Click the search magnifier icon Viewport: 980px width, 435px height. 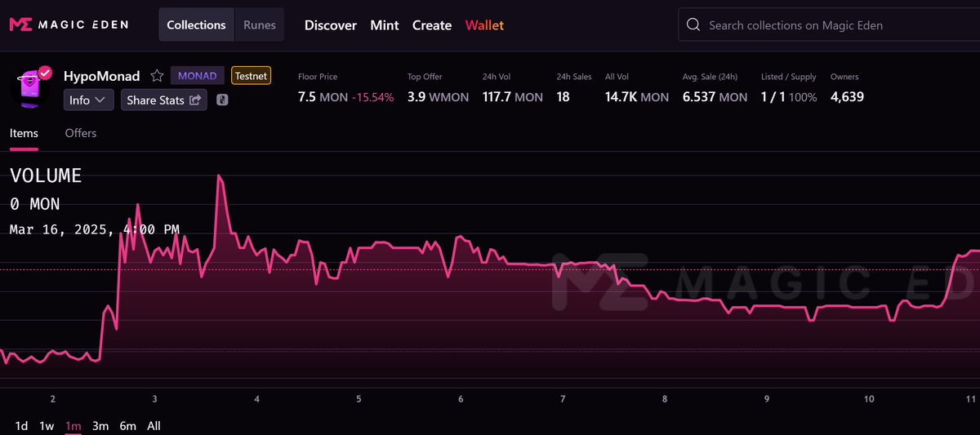(x=693, y=24)
